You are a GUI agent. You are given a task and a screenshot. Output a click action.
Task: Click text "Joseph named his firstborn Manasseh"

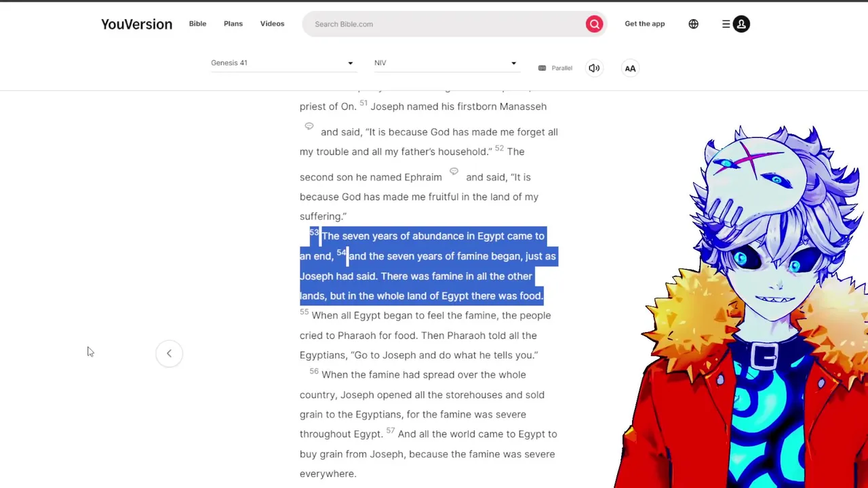pos(458,106)
